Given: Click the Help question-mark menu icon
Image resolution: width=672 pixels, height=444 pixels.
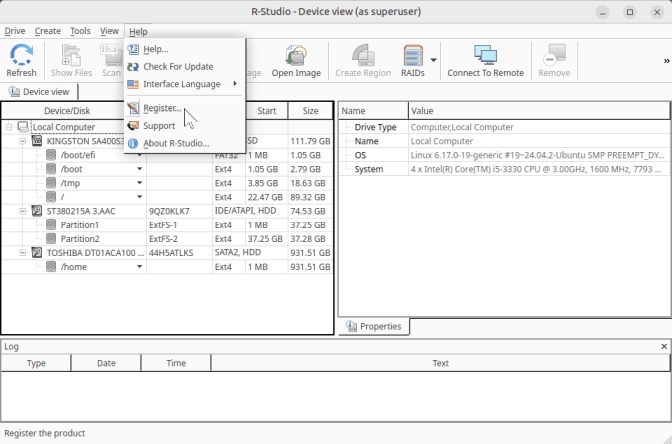Looking at the screenshot, I should 133,49.
